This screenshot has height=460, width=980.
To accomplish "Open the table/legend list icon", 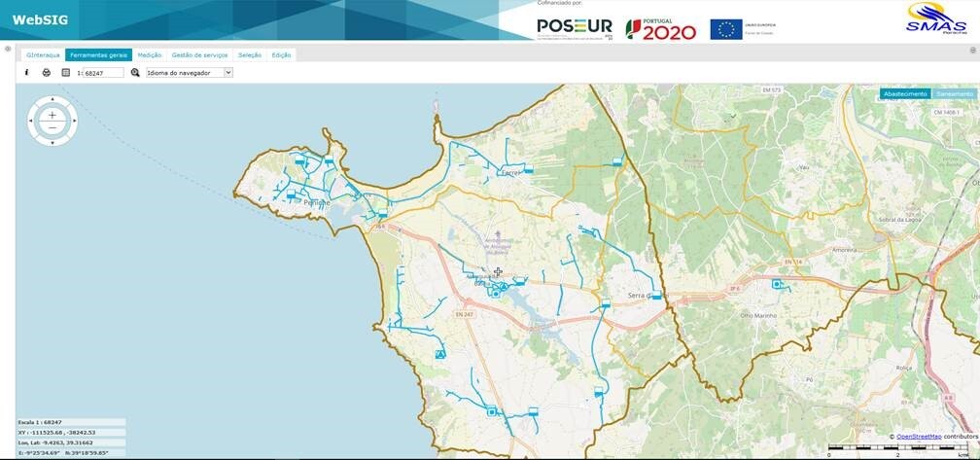I will 66,73.
